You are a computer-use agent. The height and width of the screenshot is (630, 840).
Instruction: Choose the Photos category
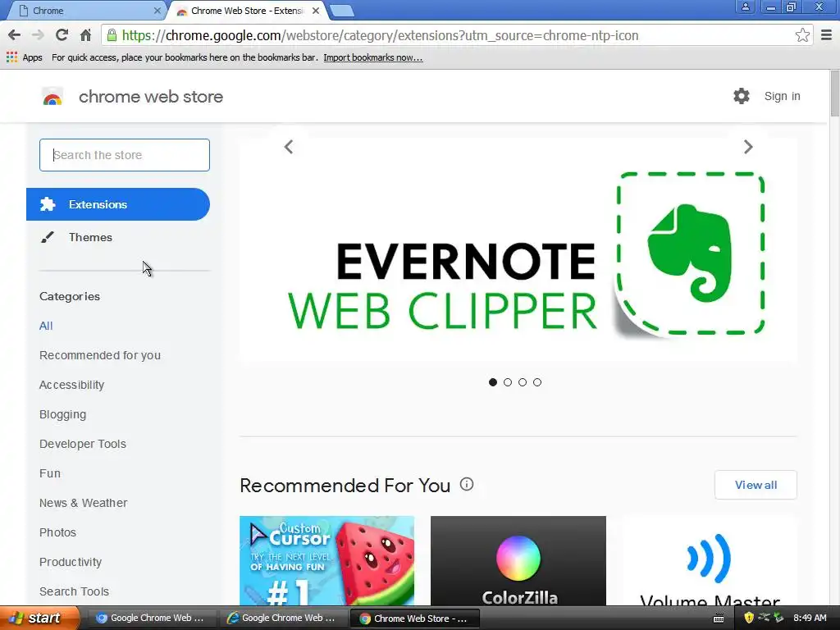click(x=57, y=532)
